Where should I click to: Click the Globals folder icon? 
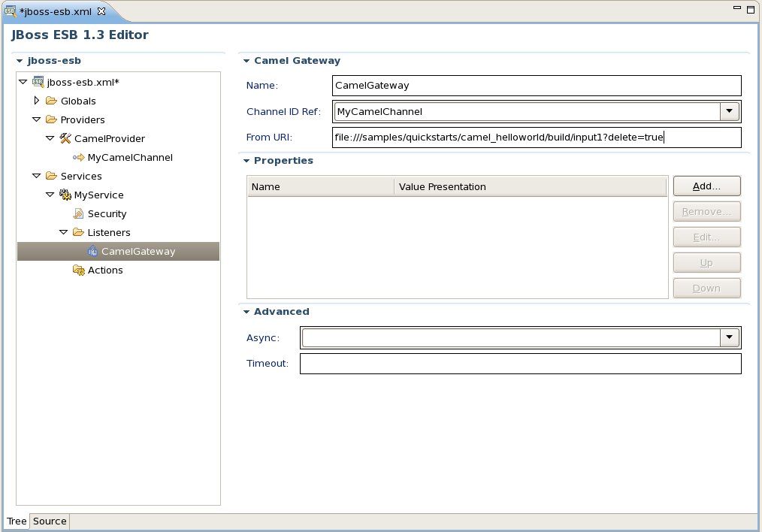(x=52, y=101)
